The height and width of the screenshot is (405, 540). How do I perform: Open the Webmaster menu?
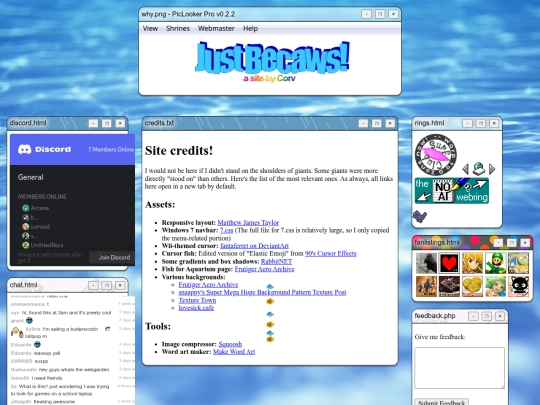tap(216, 29)
